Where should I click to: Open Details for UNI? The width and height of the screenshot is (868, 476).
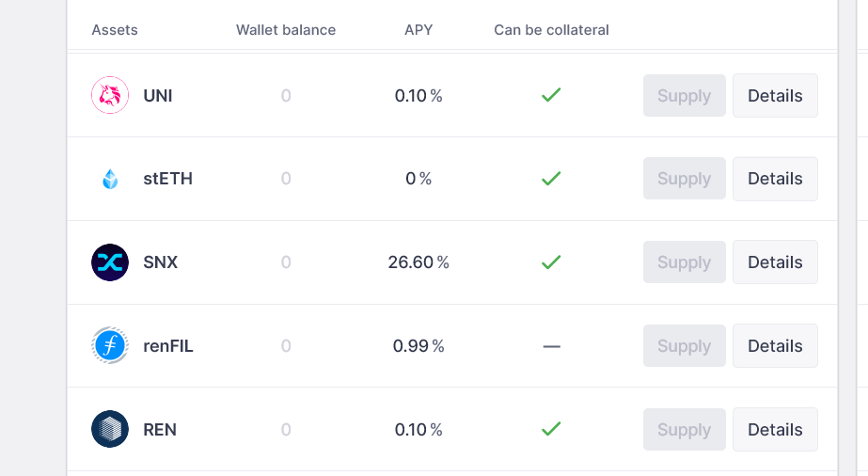775,96
